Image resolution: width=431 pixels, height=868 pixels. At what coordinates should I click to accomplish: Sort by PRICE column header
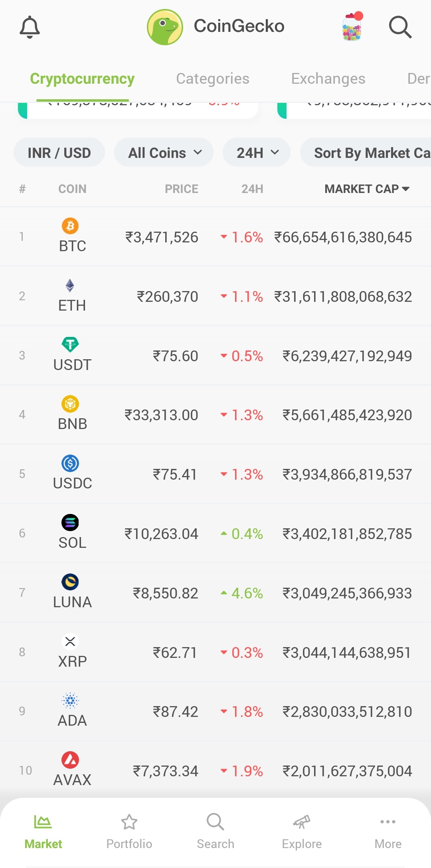pos(182,189)
